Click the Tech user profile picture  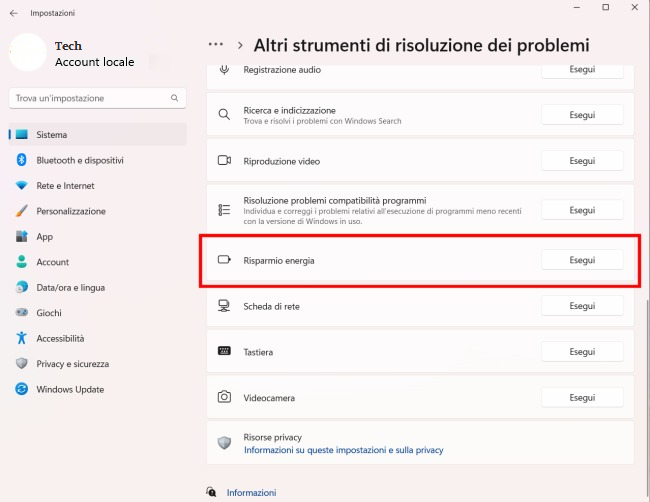28,53
